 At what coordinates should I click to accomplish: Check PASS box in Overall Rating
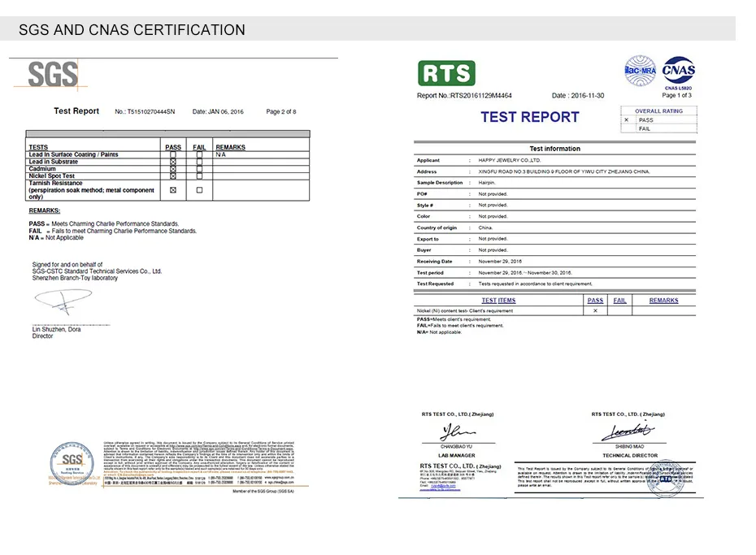(x=626, y=120)
